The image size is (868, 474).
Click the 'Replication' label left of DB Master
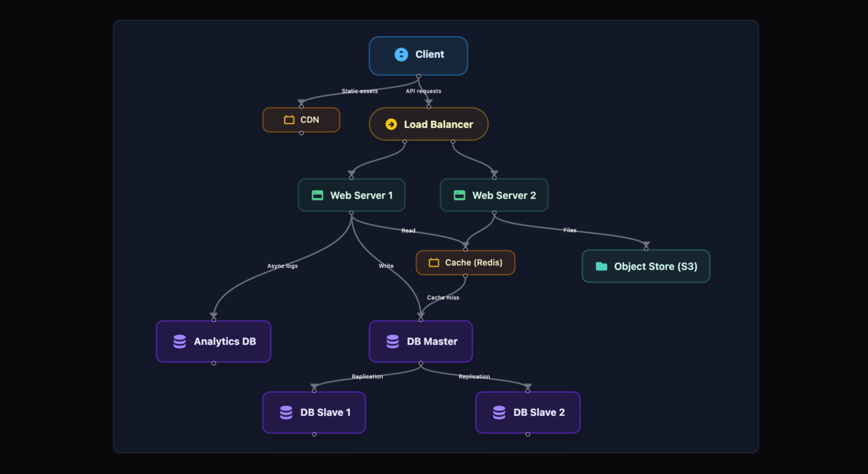point(366,376)
